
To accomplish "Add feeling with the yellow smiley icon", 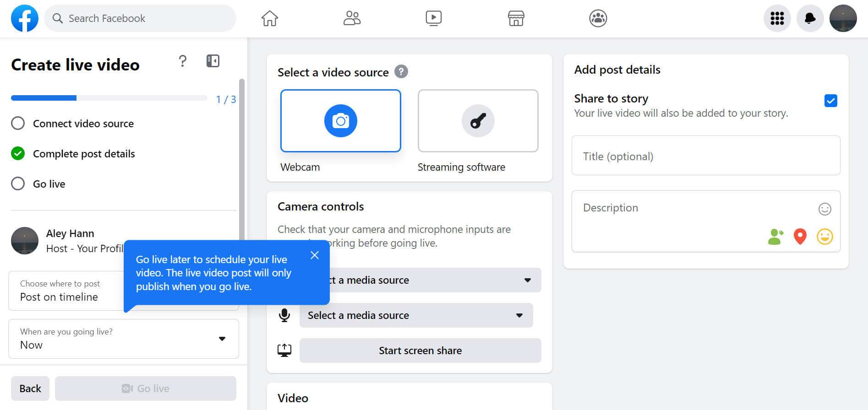I will click(824, 237).
